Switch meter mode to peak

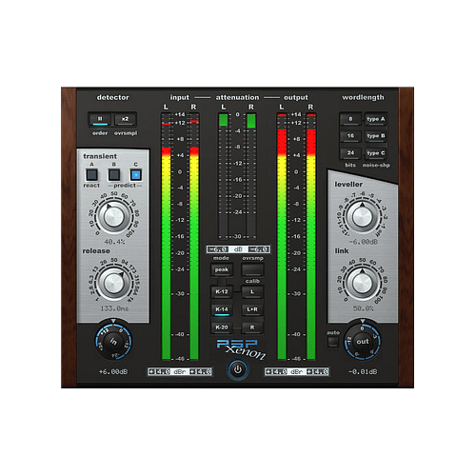point(222,269)
